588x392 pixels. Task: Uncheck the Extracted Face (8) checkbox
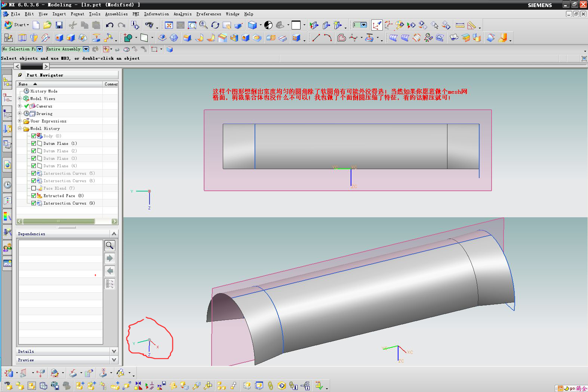click(x=34, y=196)
